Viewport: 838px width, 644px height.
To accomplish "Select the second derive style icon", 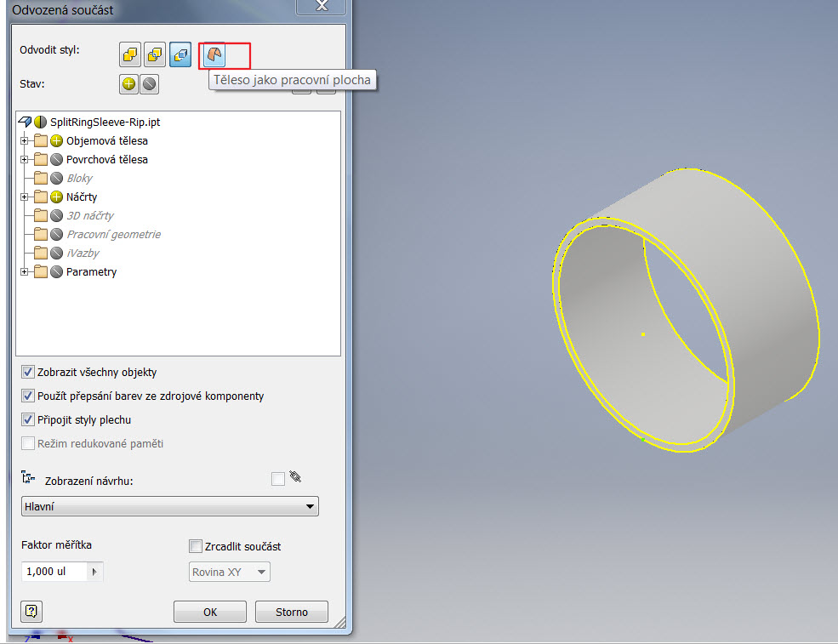I will (x=155, y=54).
